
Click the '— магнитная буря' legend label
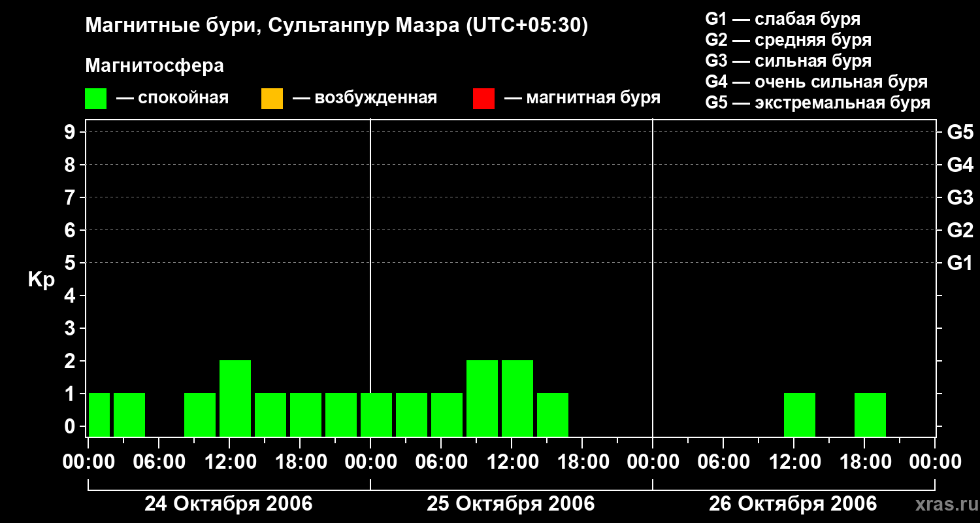pos(582,99)
